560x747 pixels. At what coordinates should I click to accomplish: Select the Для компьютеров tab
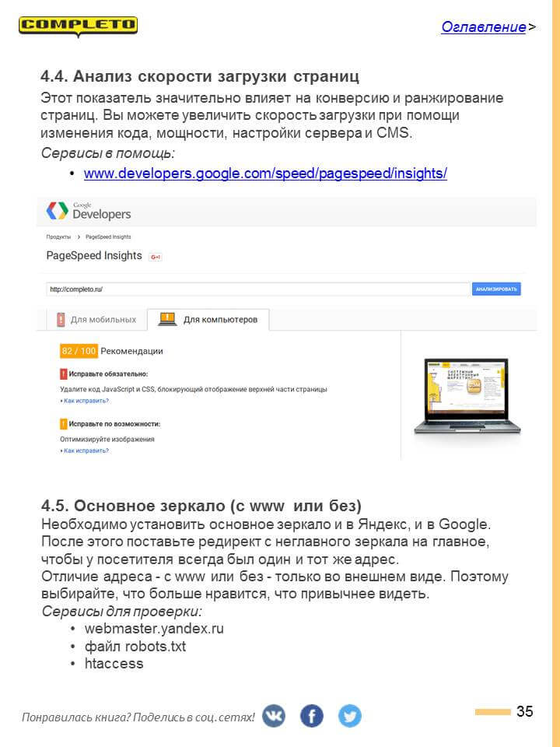208,320
